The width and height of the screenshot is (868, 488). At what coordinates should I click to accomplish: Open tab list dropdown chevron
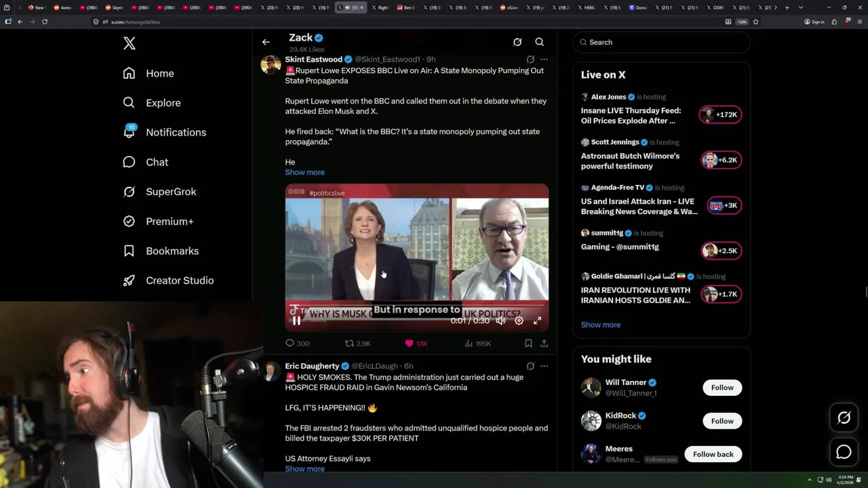[801, 7]
